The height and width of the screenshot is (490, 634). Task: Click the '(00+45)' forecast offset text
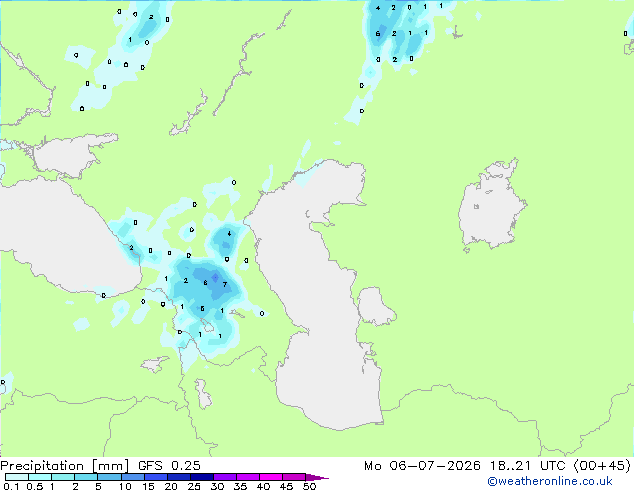tap(602, 466)
